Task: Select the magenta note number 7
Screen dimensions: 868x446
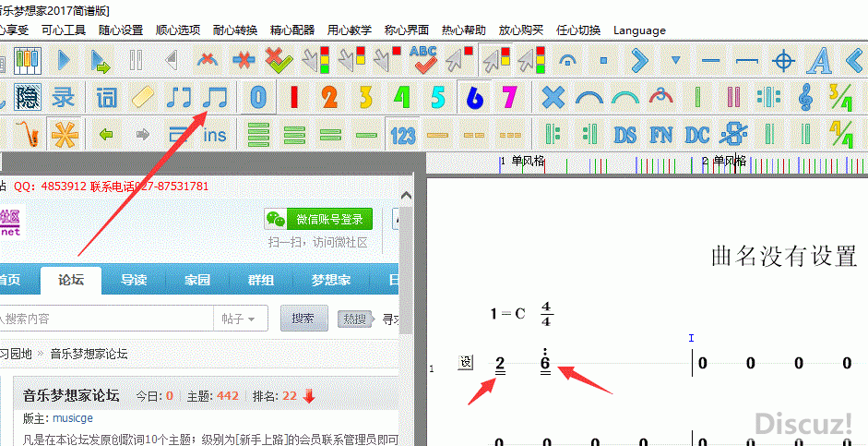Action: click(510, 98)
